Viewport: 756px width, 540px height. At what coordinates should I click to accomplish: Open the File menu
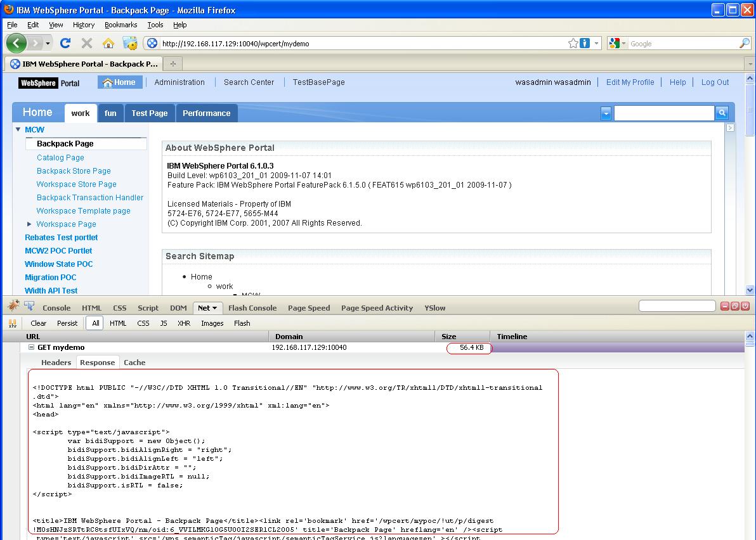[12, 25]
